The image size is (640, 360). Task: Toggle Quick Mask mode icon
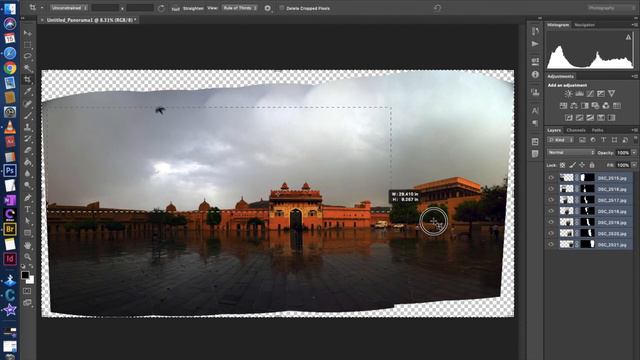27,291
